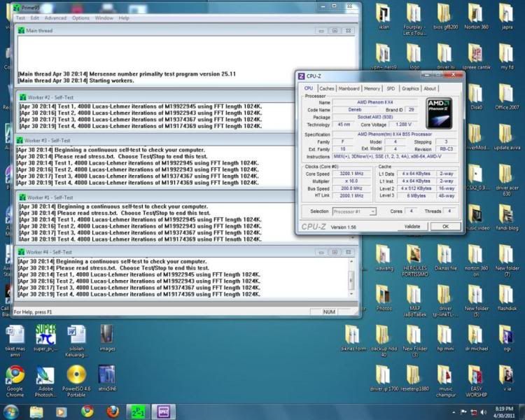Open the Windows Start menu
Screen dimensions: 525x420
10,412
